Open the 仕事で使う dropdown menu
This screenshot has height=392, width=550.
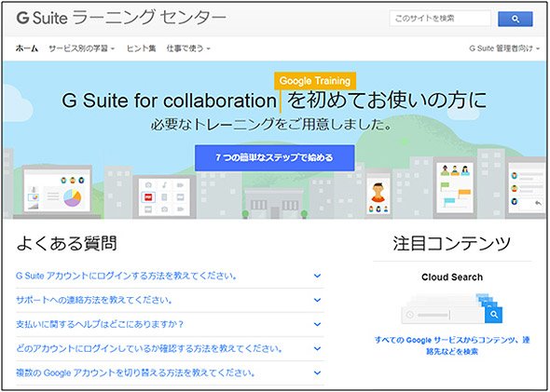[188, 48]
